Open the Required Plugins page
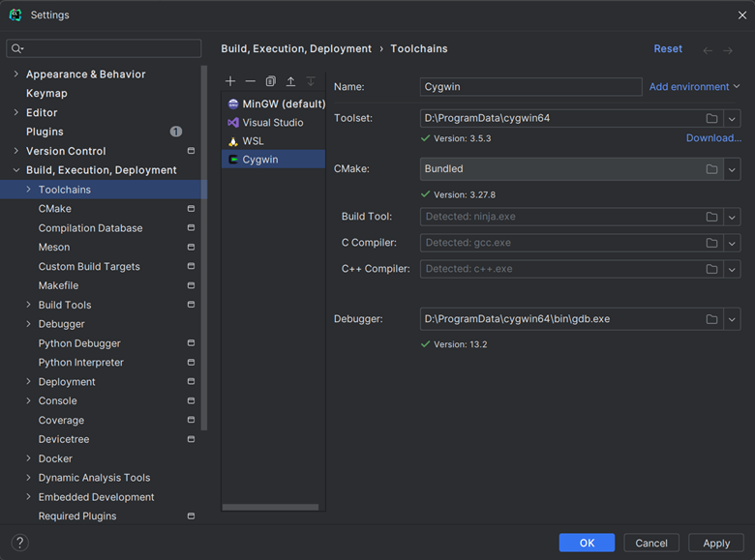 (77, 516)
